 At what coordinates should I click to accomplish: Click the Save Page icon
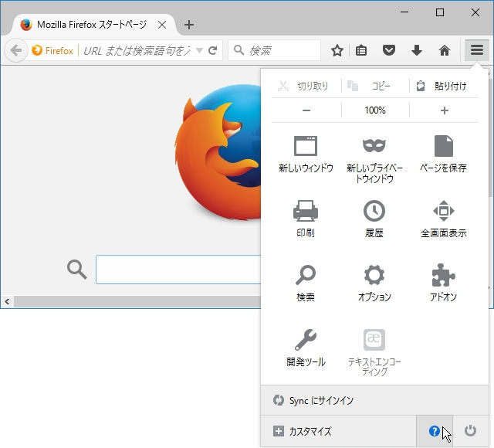click(443, 146)
